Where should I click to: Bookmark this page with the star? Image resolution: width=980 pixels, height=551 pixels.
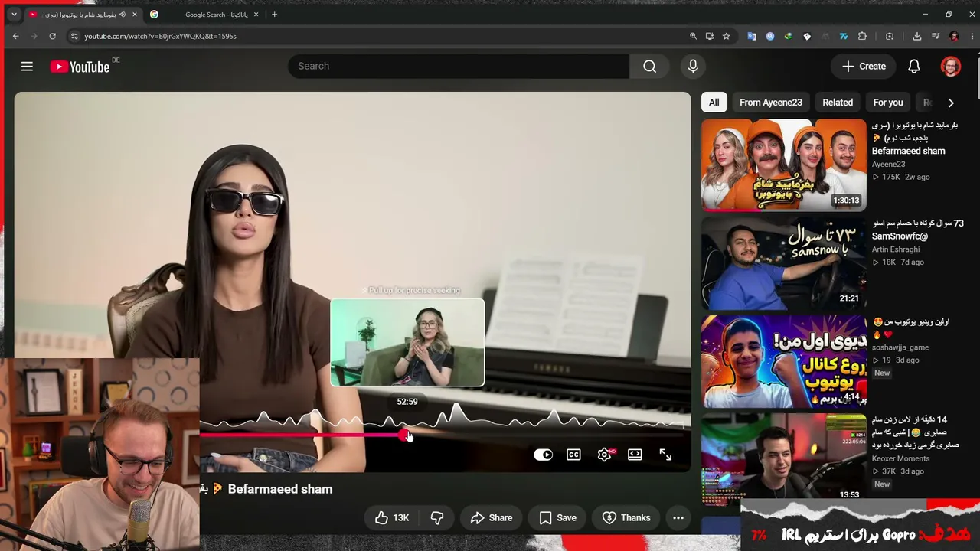(726, 36)
